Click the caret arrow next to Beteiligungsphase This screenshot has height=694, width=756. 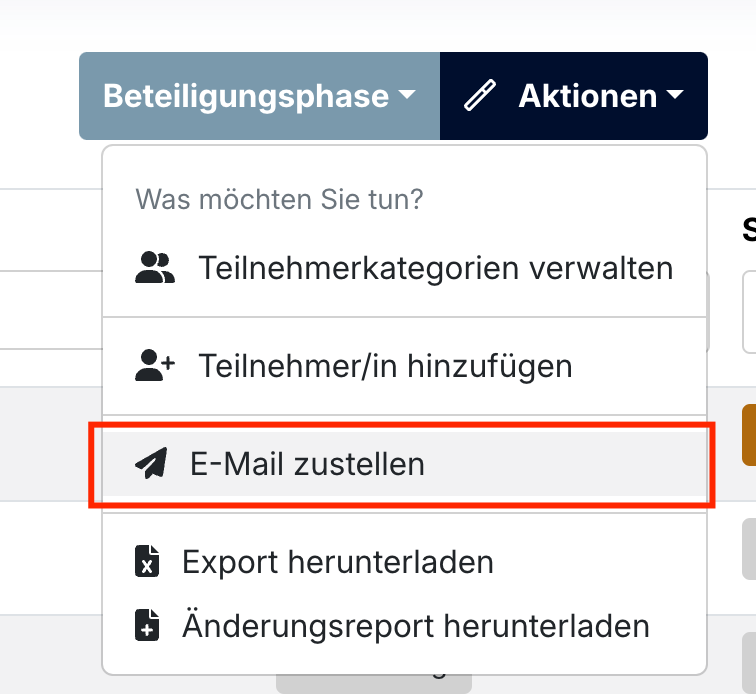pos(407,95)
